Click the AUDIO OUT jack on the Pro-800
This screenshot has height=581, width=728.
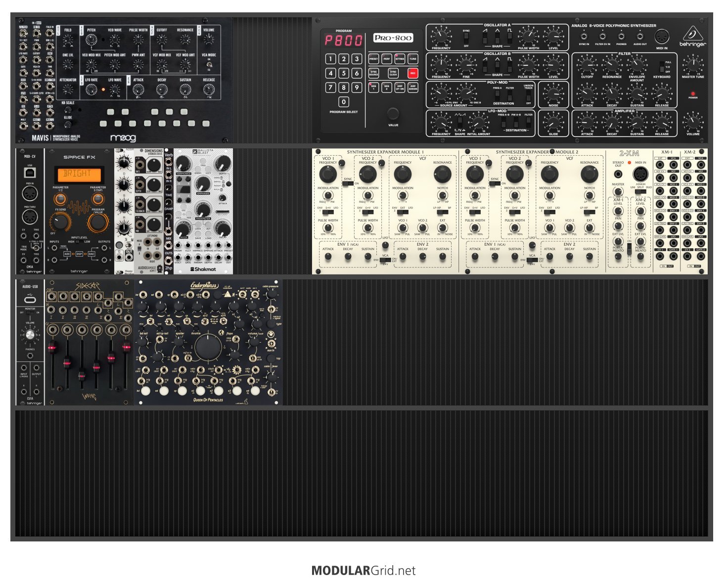coord(640,37)
